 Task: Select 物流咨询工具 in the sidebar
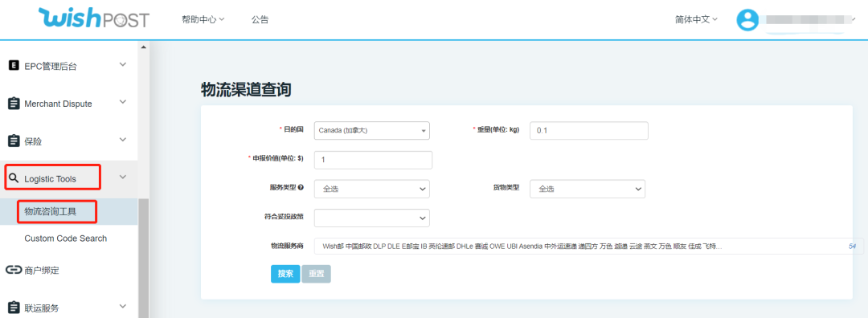click(x=51, y=211)
